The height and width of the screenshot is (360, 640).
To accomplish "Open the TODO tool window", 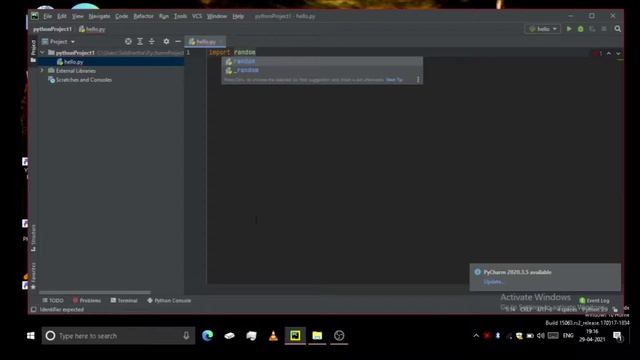I will [53, 300].
